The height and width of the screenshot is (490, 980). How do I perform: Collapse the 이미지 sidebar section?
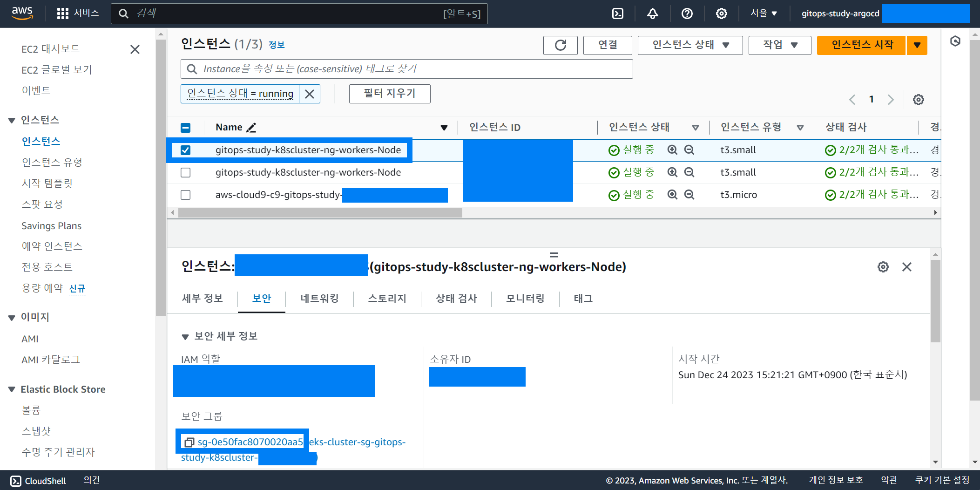point(12,318)
